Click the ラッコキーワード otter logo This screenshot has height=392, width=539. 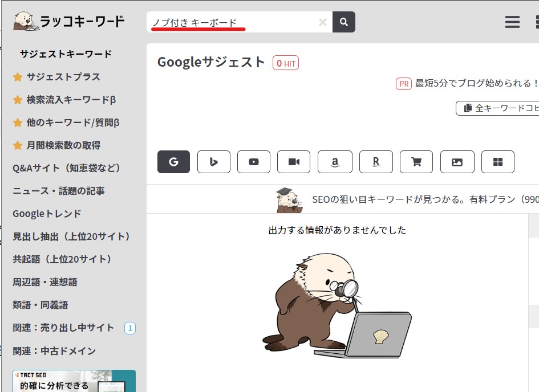(69, 21)
